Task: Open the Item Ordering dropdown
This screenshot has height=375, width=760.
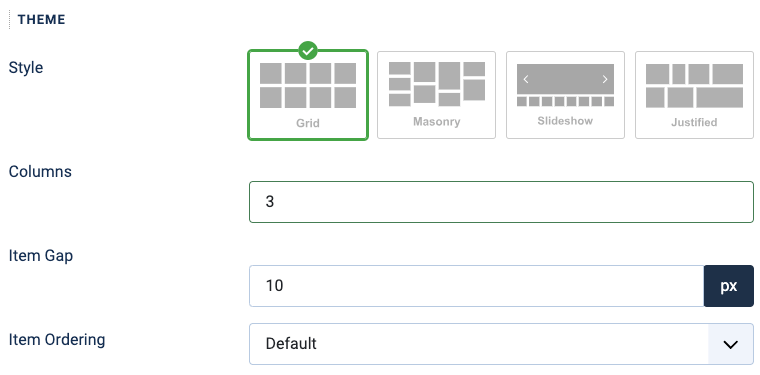Action: coord(501,344)
